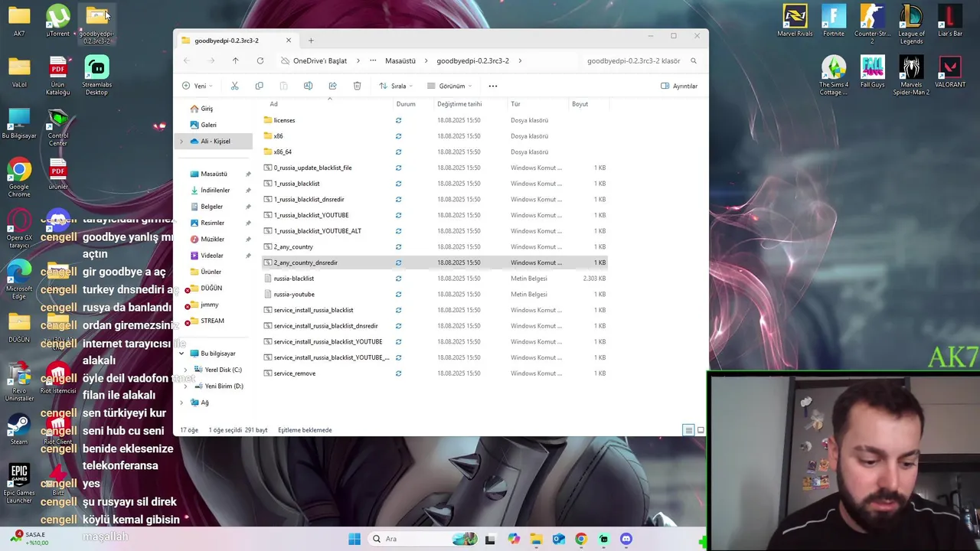
Task: Open the Yeni (New) dropdown
Action: 198,86
